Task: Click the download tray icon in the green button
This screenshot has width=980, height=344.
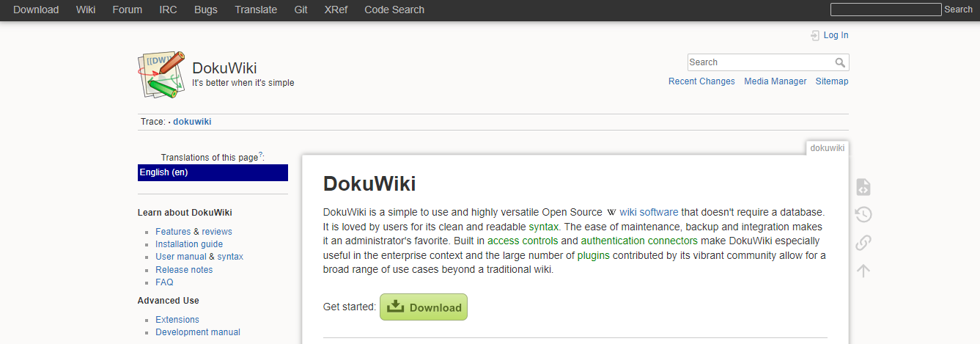Action: [x=395, y=307]
